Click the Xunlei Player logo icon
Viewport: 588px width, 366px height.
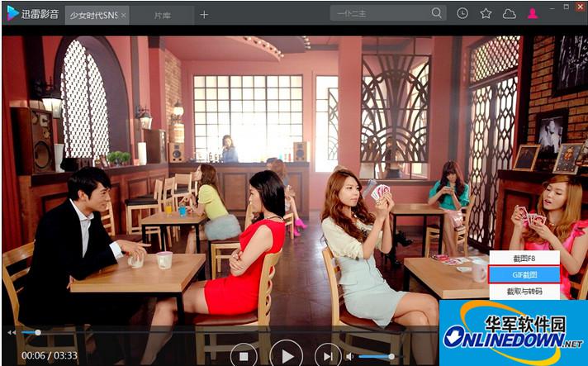pos(12,13)
